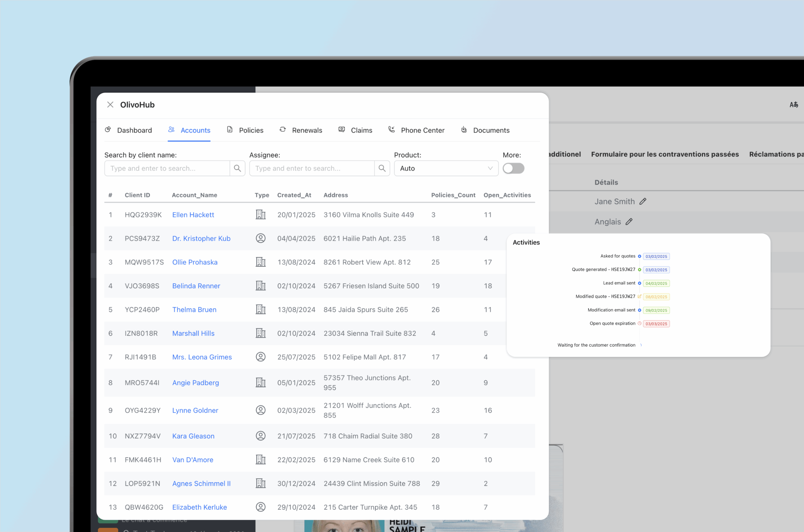Click the Policies document icon
804x532 pixels.
click(x=229, y=130)
